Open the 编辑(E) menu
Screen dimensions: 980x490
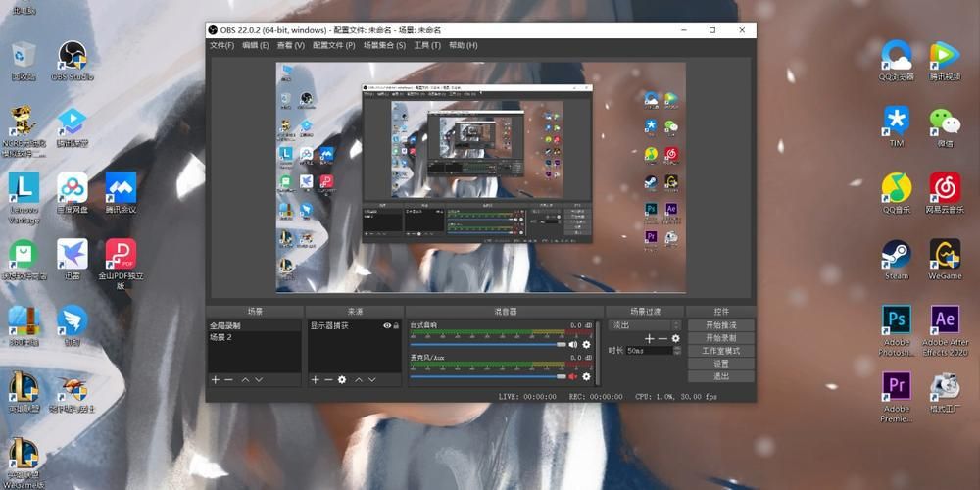(256, 46)
